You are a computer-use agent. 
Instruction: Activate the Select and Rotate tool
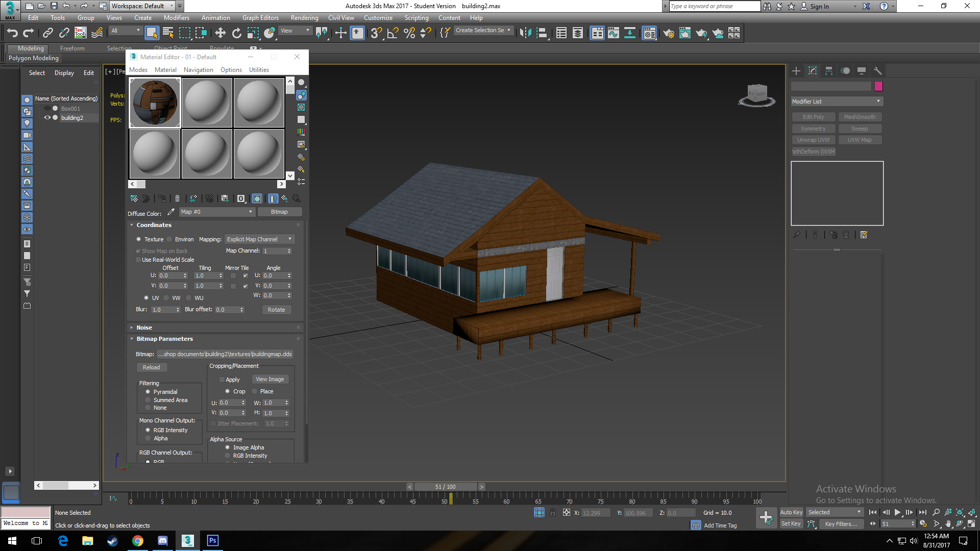coord(236,33)
